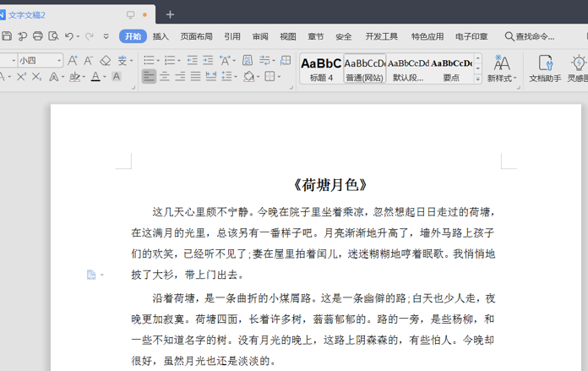Open customize quick access toolbar dropdown
This screenshot has width=588, height=371.
(106, 36)
